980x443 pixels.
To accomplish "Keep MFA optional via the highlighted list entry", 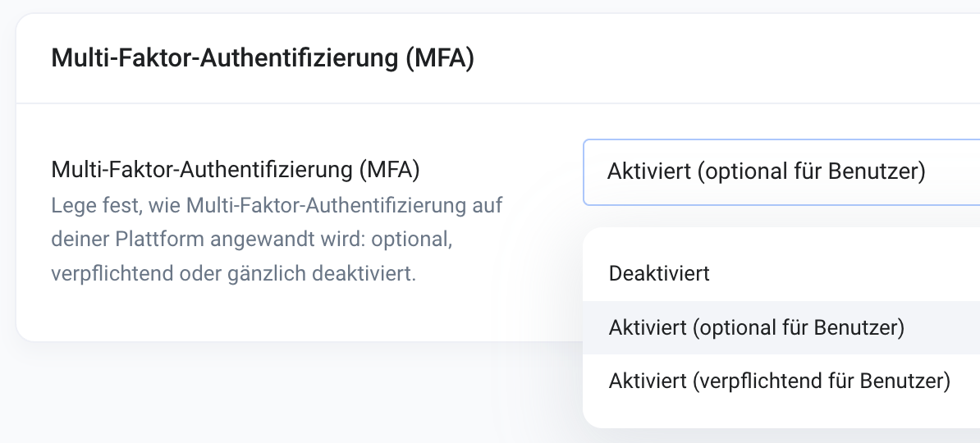I will (756, 328).
